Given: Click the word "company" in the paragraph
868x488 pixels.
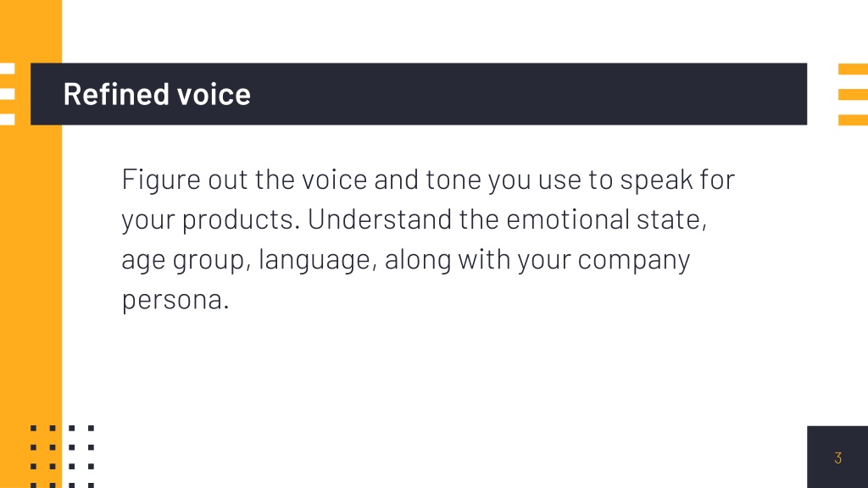Looking at the screenshot, I should pyautogui.click(x=634, y=261).
